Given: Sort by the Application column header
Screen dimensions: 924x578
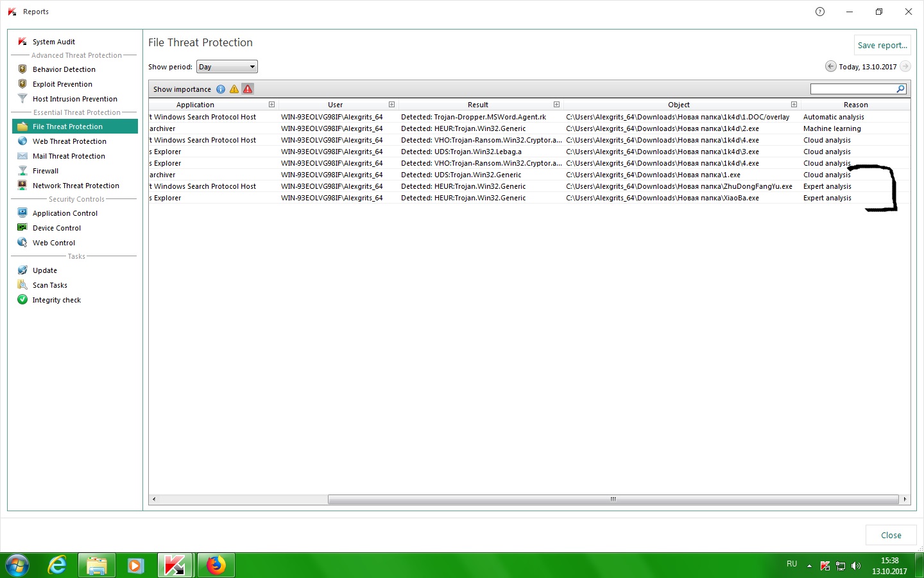Looking at the screenshot, I should click(195, 105).
